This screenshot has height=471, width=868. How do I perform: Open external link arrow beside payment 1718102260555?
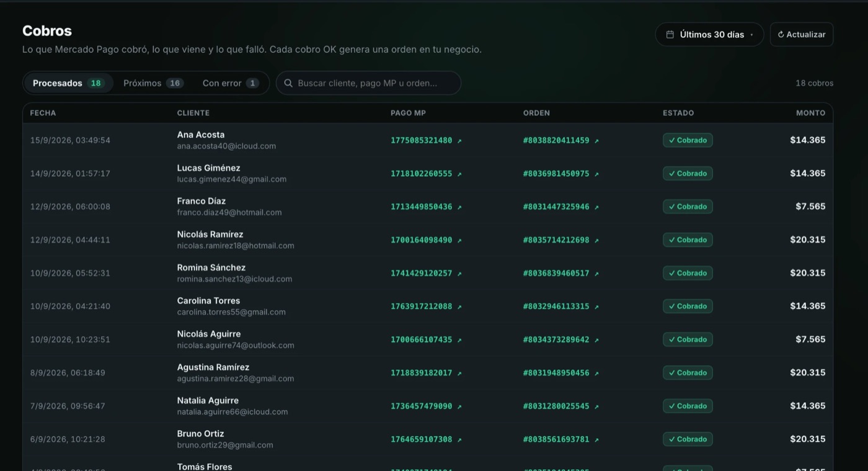click(x=459, y=174)
